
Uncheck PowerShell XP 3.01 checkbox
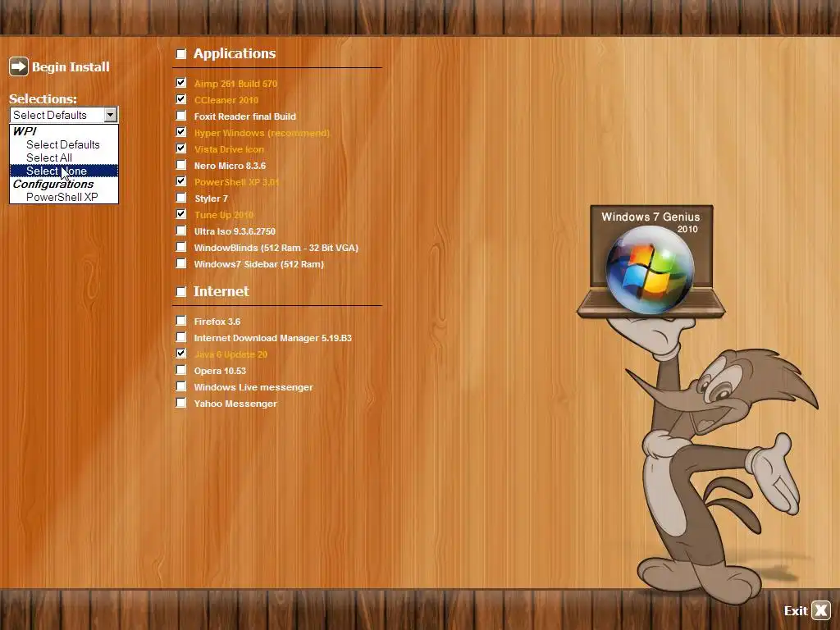tap(181, 181)
